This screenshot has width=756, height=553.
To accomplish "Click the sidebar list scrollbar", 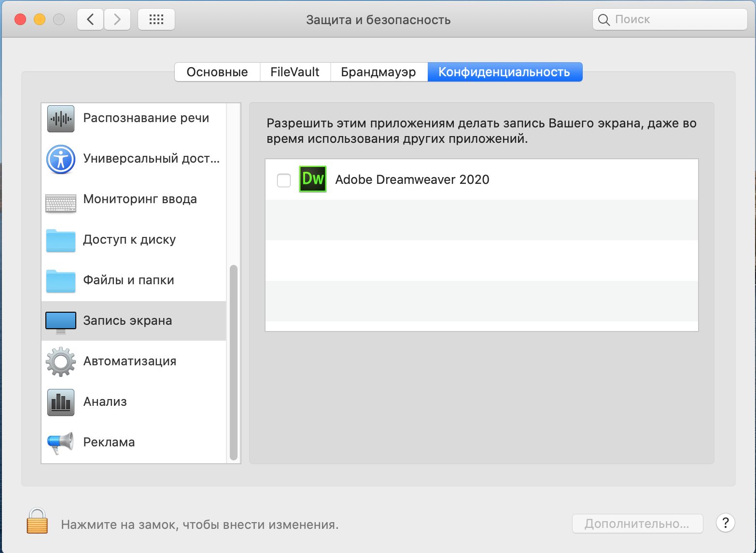I will tap(234, 362).
